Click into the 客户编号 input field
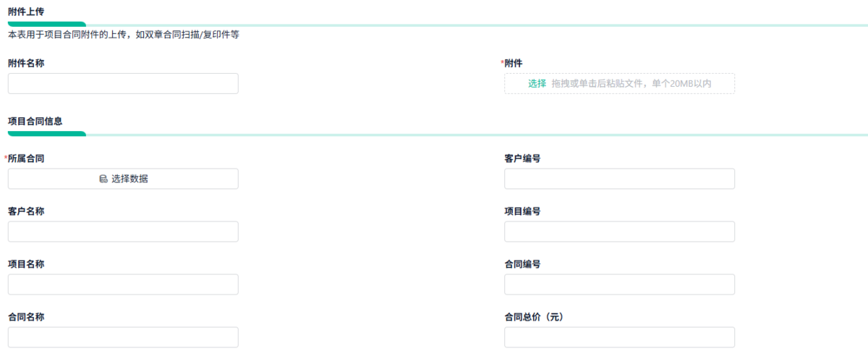The height and width of the screenshot is (364, 868). click(x=619, y=179)
